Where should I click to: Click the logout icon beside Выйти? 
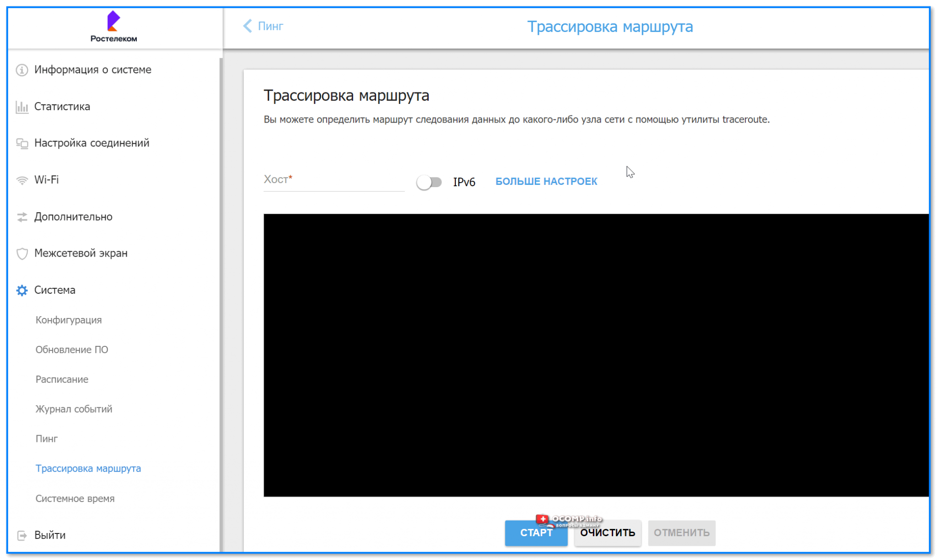[22, 535]
